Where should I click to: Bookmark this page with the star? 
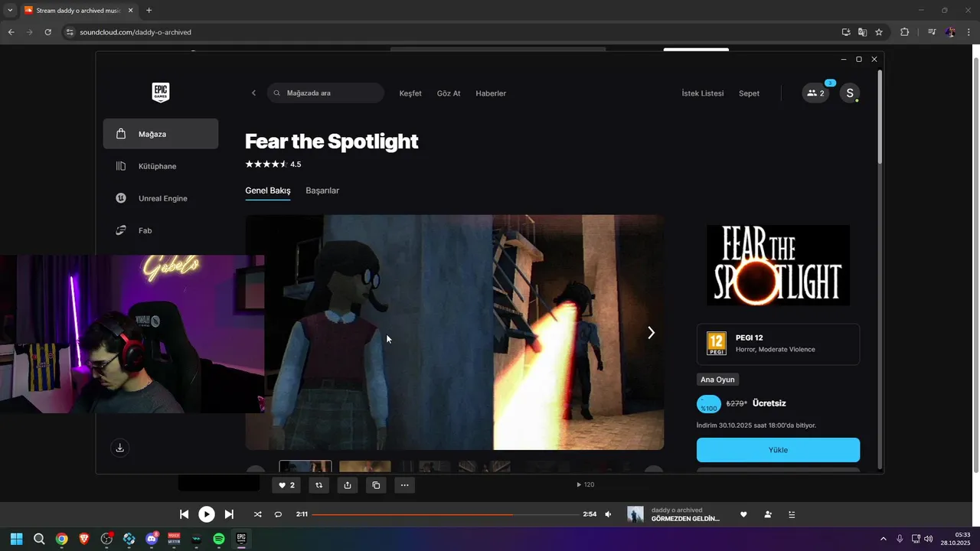click(x=879, y=32)
